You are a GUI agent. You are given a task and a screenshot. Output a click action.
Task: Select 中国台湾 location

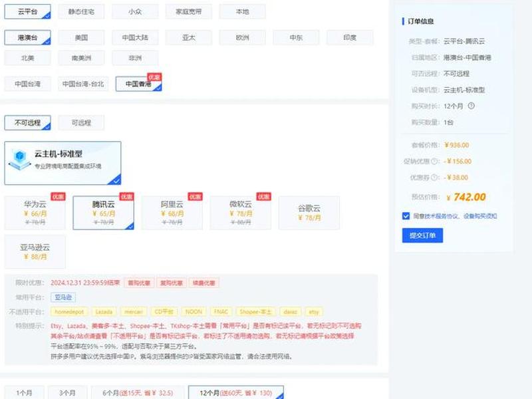[x=27, y=84]
